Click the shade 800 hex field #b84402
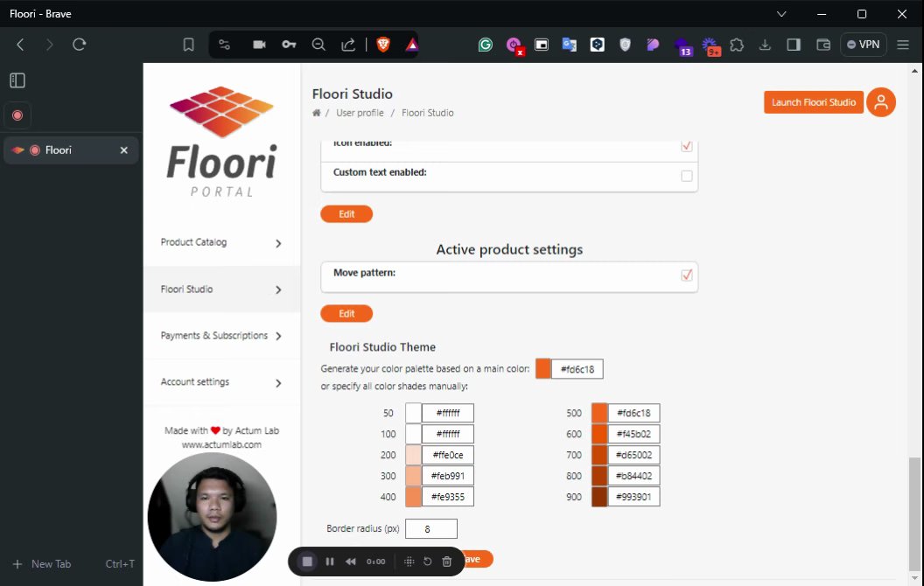This screenshot has width=924, height=586. coord(634,475)
